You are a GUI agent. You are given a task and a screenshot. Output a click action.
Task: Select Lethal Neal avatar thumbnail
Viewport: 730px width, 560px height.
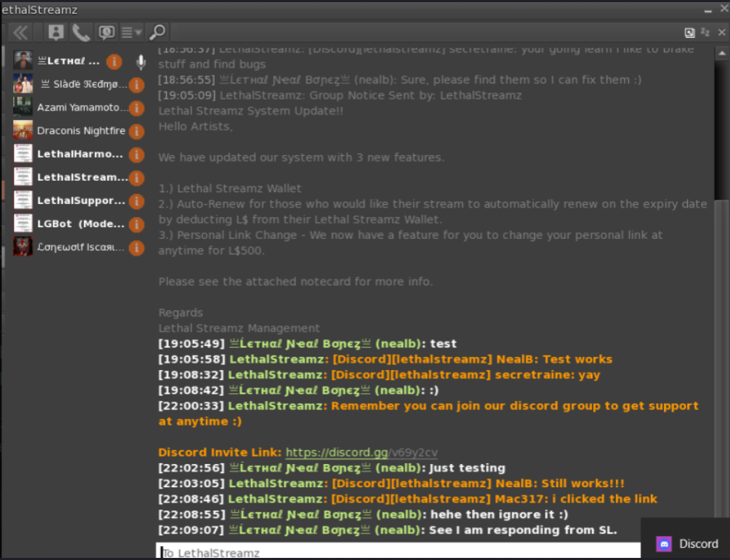tap(23, 60)
